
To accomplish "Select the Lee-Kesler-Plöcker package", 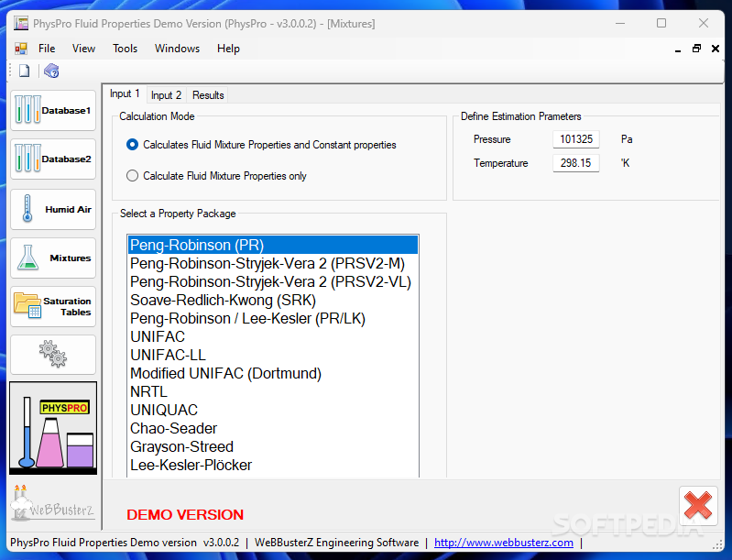I will coord(273,466).
